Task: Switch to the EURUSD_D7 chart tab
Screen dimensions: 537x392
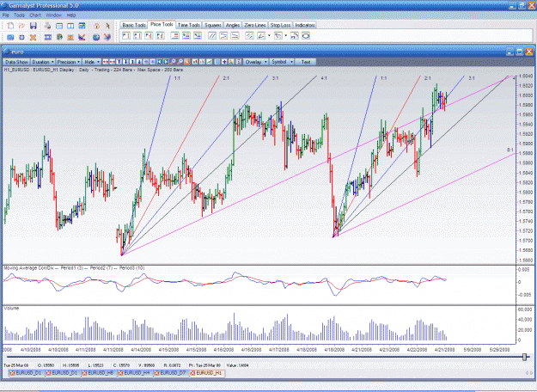Action: (x=172, y=373)
